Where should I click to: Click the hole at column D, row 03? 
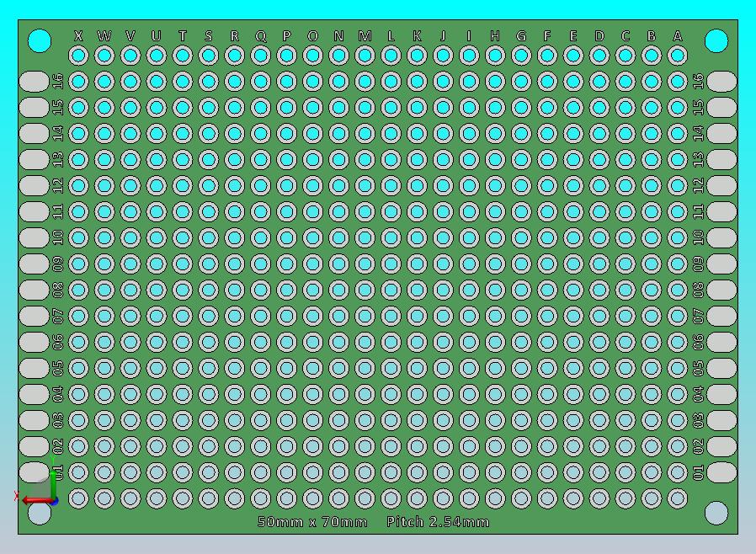pyautogui.click(x=599, y=420)
